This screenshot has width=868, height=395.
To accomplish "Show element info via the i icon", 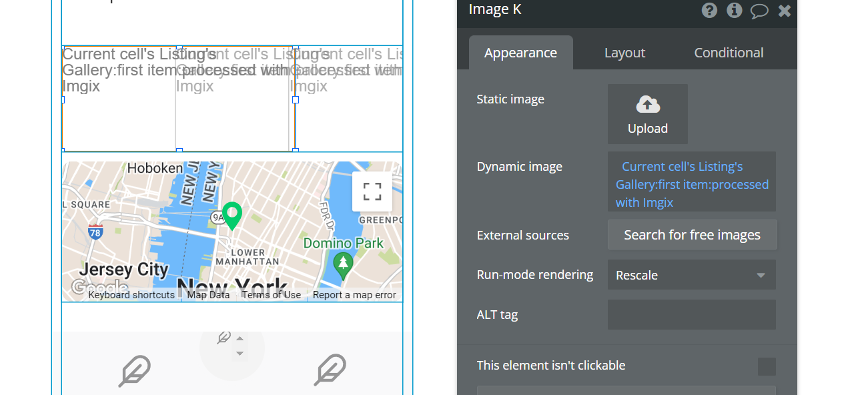I will point(734,10).
